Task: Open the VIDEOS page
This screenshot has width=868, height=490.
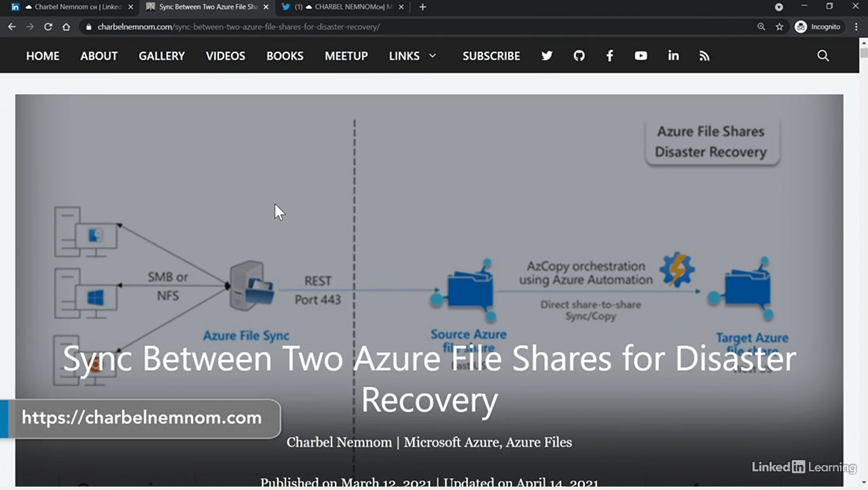Action: click(225, 56)
